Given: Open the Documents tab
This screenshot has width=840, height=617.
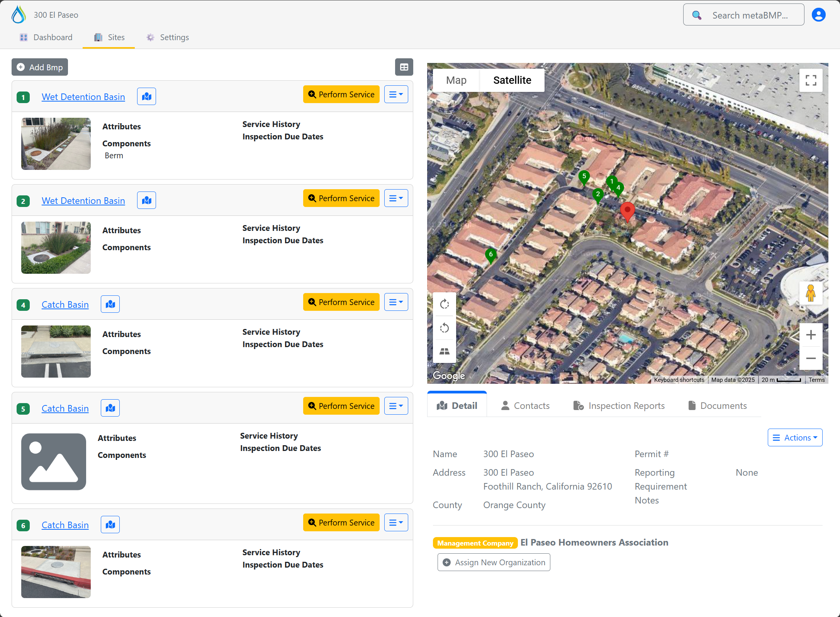Looking at the screenshot, I should coord(718,405).
